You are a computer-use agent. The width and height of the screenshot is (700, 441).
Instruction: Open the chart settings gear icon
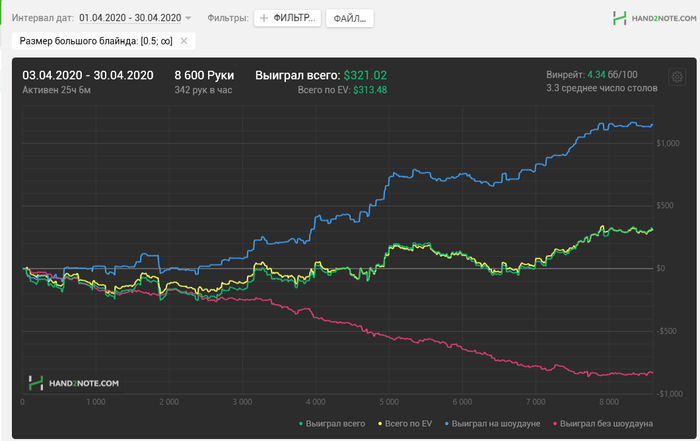pyautogui.click(x=677, y=77)
